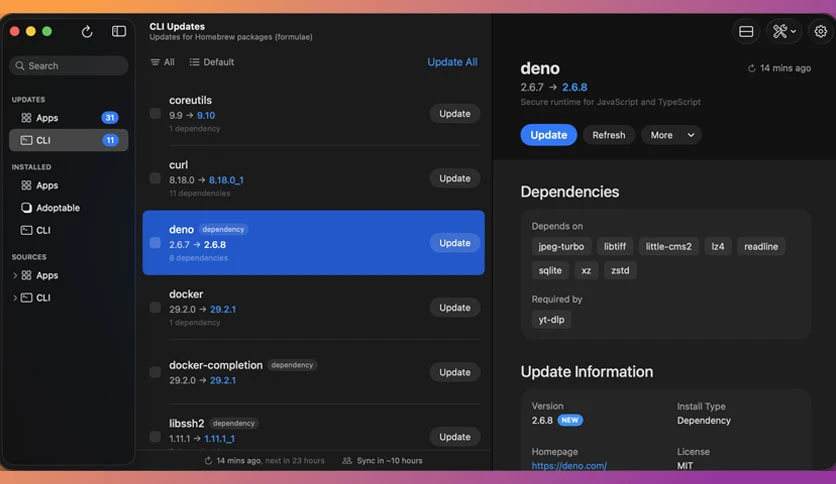This screenshot has height=484, width=836.
Task: Toggle the sidebar panel icon
Action: click(x=119, y=31)
